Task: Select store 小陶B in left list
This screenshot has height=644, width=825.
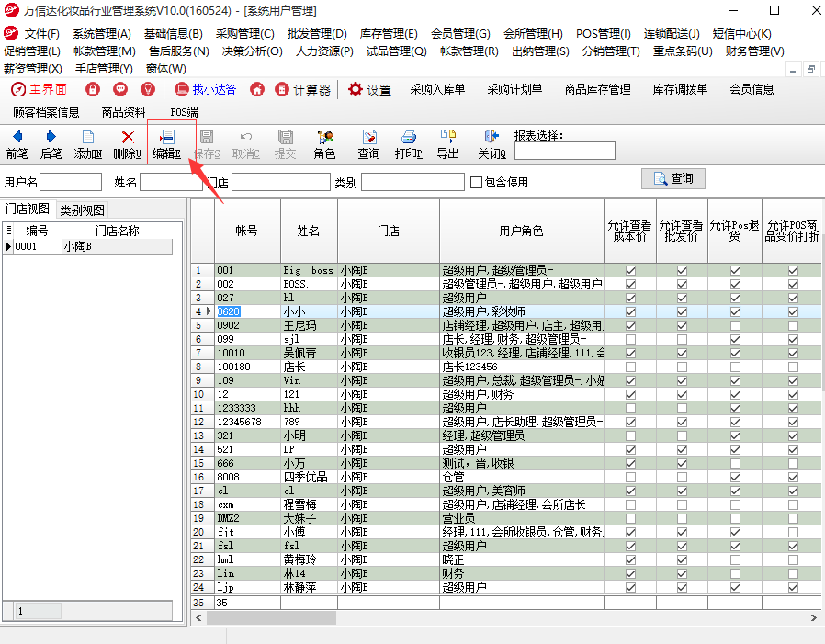Action: click(118, 246)
